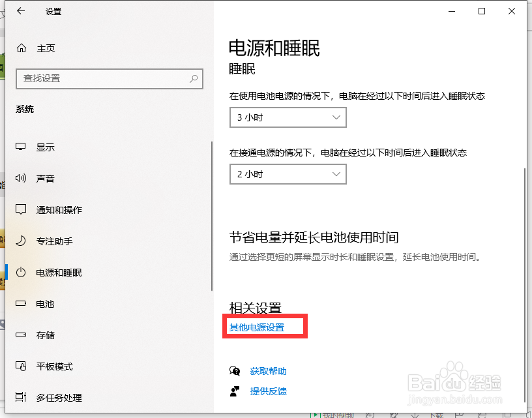Click the 获取帮助 question mark icon
Viewport: 532px width, 418px height.
pos(235,370)
